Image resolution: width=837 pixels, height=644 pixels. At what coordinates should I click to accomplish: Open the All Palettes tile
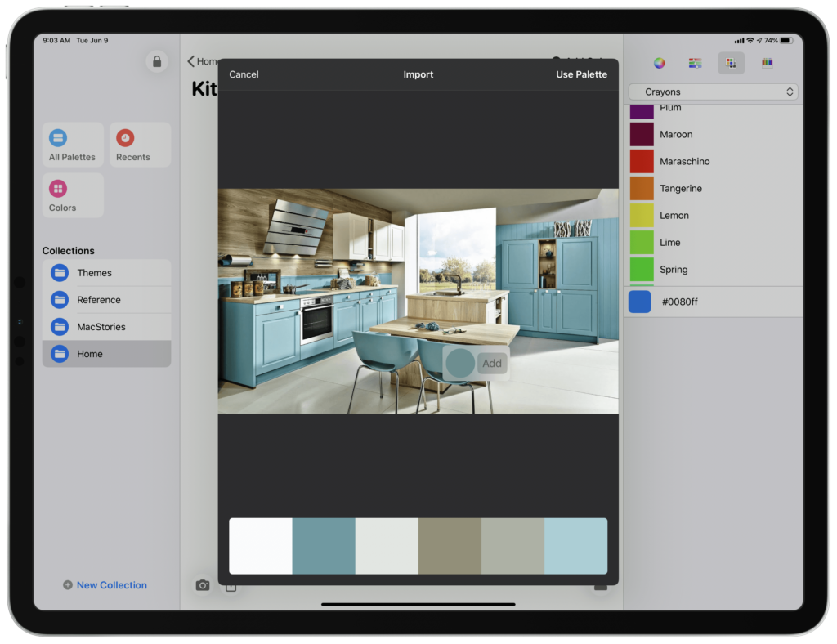[73, 145]
